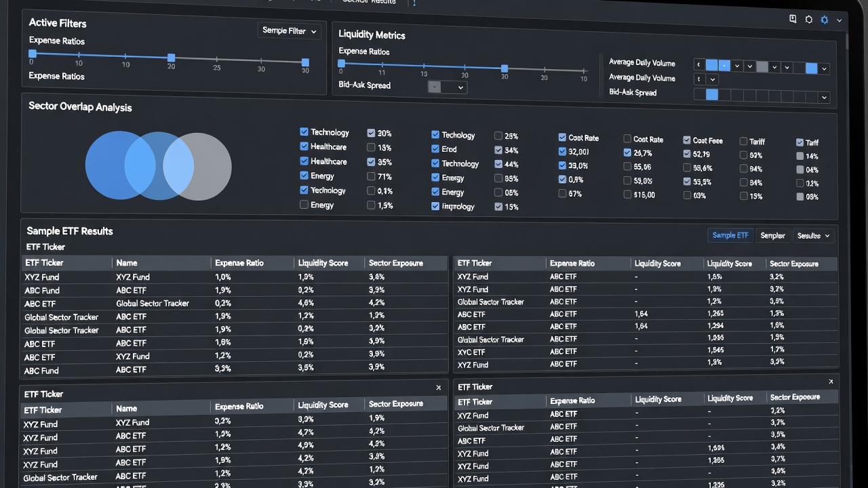Open the blue settings gear icon
Screen dimensions: 868x488
point(825,20)
